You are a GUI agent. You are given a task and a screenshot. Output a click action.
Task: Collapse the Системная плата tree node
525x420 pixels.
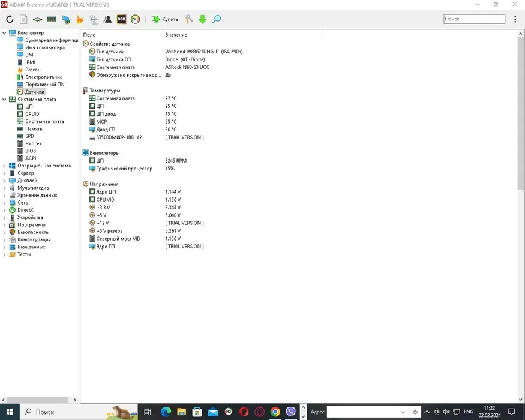(5, 100)
